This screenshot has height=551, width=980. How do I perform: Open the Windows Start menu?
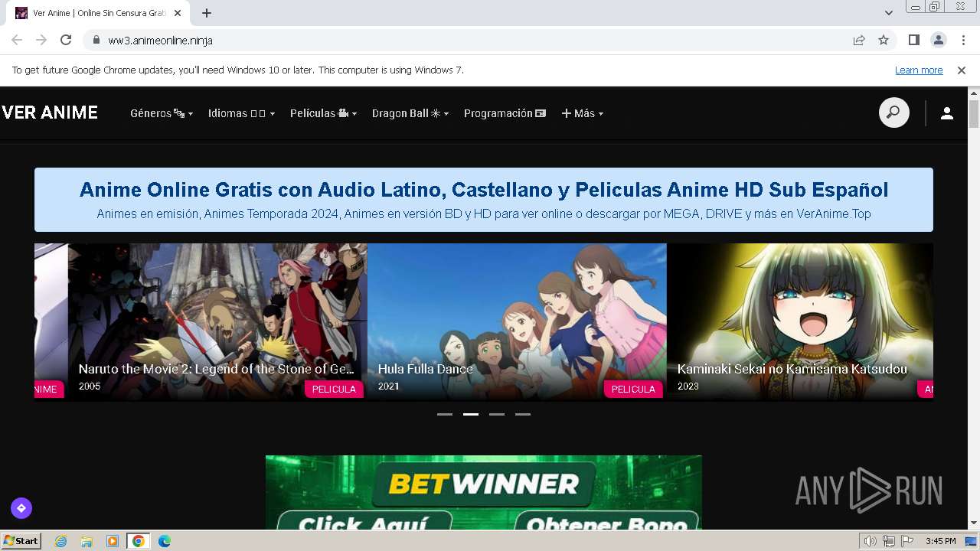coord(21,541)
